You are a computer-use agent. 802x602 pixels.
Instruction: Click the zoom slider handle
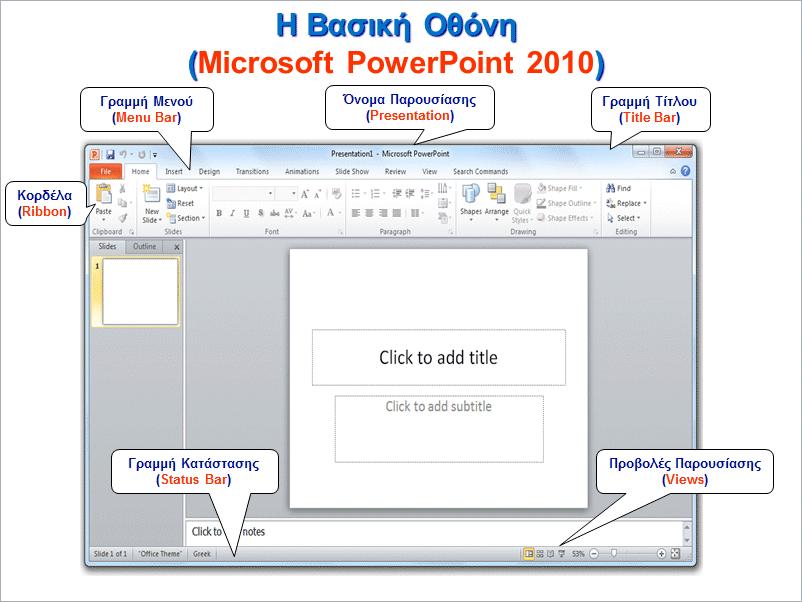point(614,553)
